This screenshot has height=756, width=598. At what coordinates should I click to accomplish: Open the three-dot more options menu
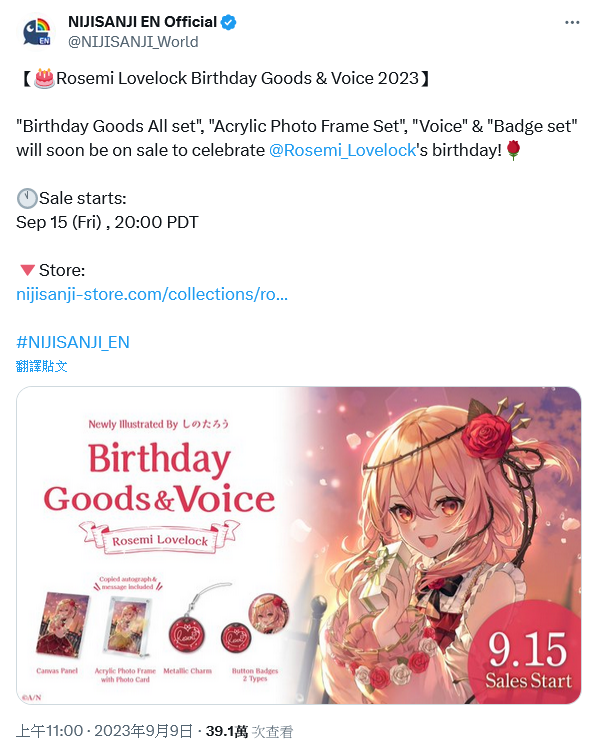(x=572, y=23)
